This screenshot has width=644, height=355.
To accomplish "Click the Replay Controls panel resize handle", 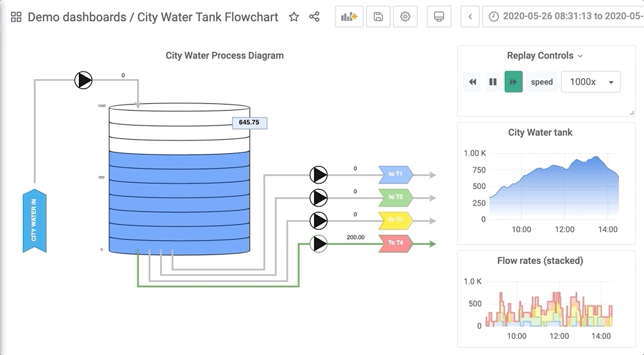I will 632,113.
